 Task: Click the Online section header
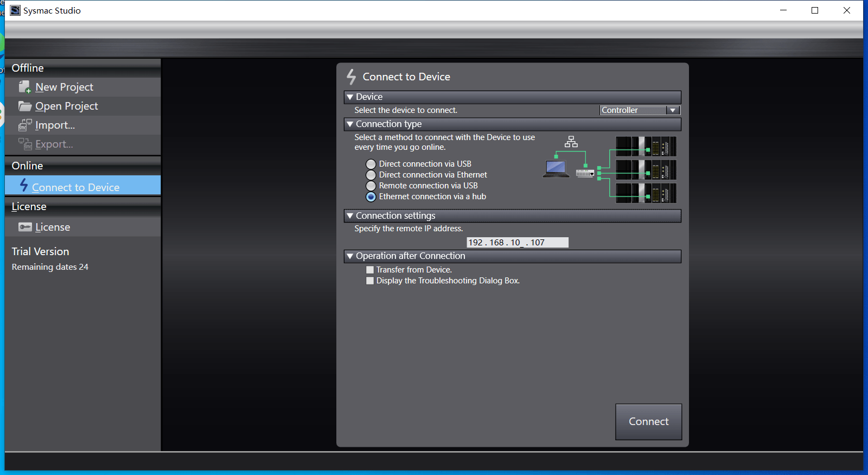click(x=82, y=166)
